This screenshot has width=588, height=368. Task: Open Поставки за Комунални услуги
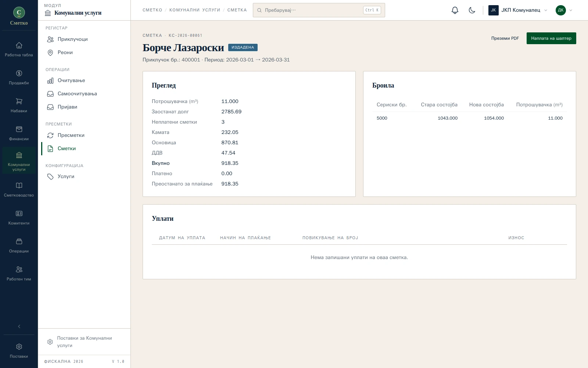coord(85,342)
